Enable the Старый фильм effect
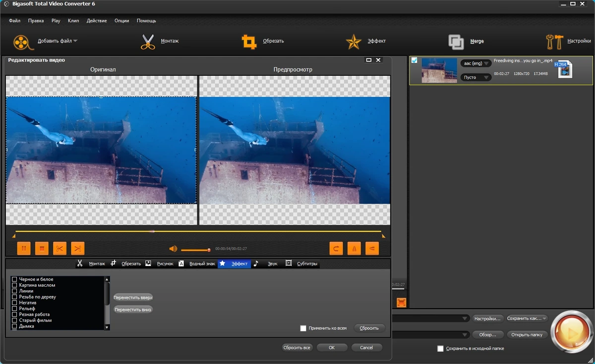Screen dimensions: 595x364 click(14, 320)
